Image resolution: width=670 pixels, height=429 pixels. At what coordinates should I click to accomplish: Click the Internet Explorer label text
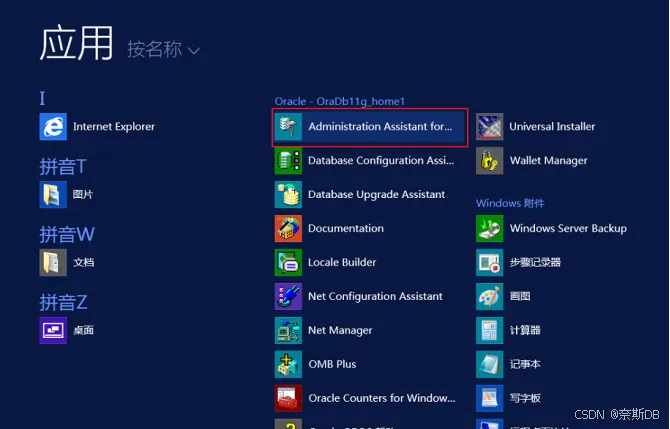coord(114,126)
